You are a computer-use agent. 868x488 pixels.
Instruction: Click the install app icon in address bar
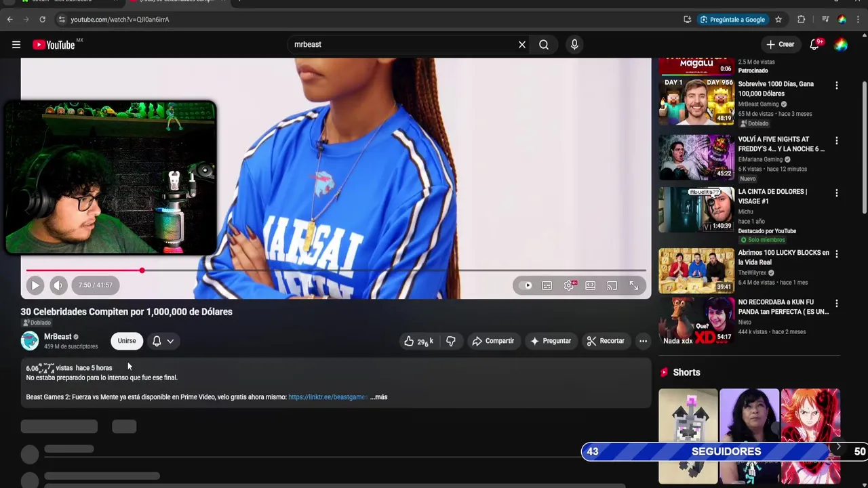point(687,20)
